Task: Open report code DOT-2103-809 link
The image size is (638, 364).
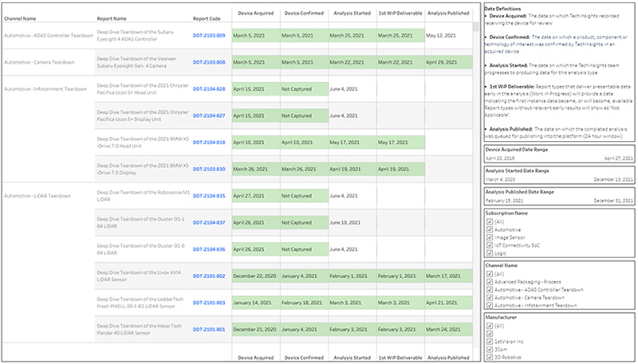Action: (209, 36)
